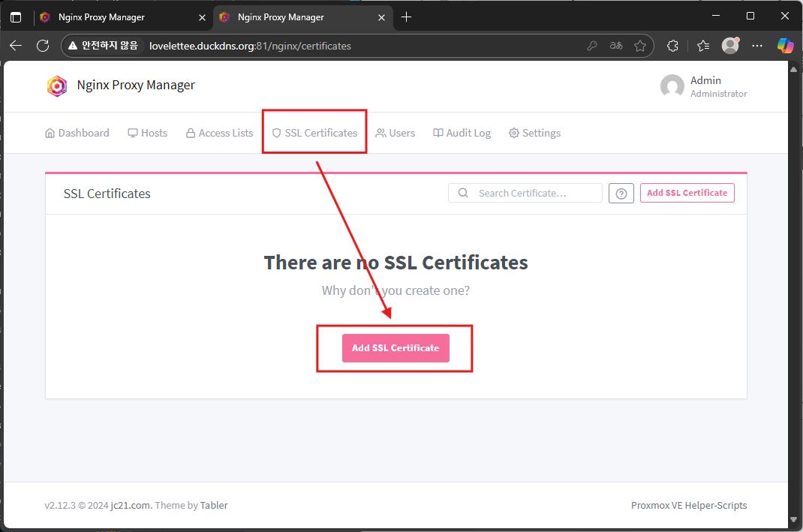Click the outlined Add SSL Certificate button in header
803x532 pixels.
click(x=687, y=193)
